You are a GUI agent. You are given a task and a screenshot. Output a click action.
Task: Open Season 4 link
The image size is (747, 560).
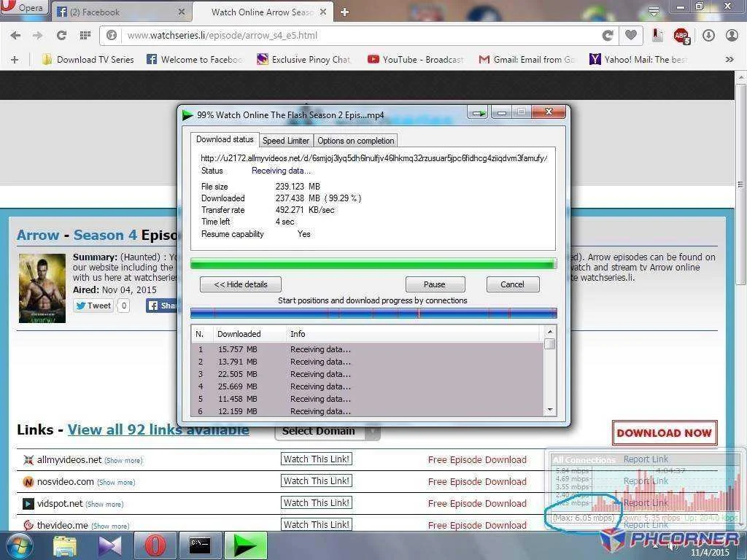[105, 236]
